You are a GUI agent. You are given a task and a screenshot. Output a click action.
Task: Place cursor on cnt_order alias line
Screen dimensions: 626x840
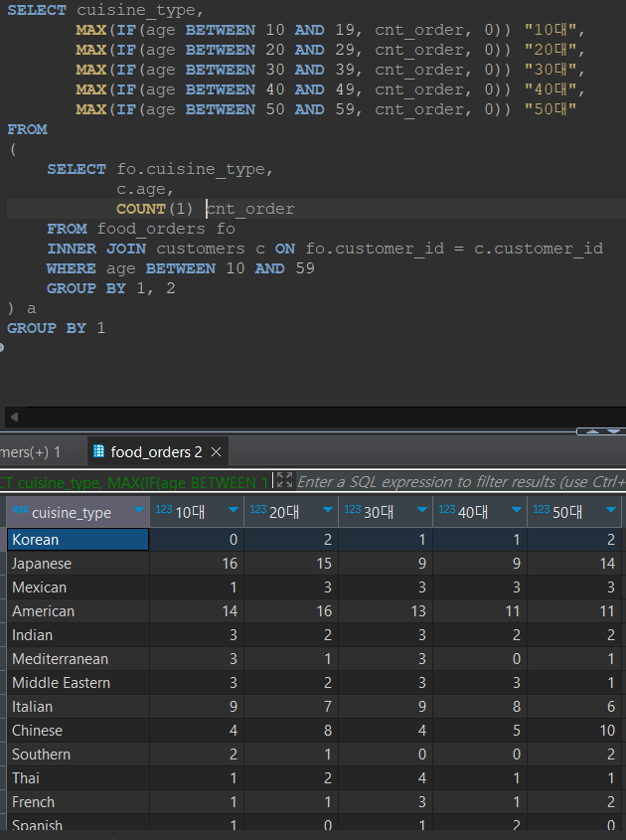205,209
